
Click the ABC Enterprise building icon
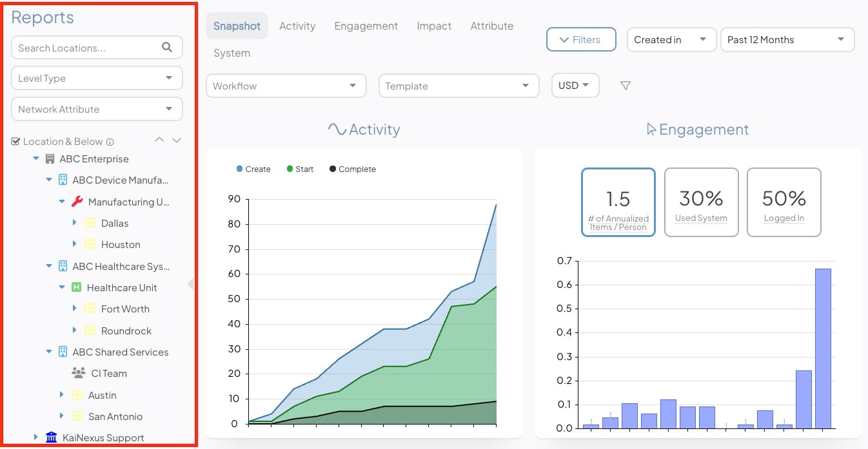(50, 159)
